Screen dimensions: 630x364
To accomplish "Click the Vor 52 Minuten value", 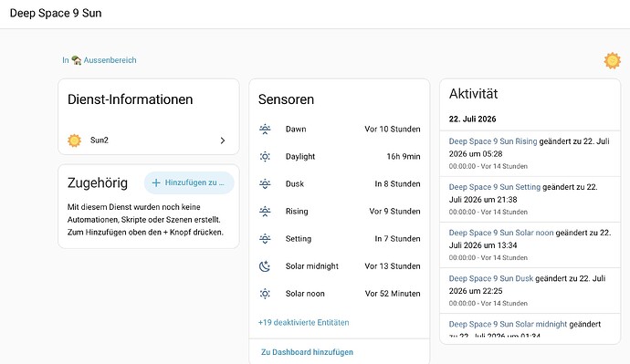I will (393, 294).
